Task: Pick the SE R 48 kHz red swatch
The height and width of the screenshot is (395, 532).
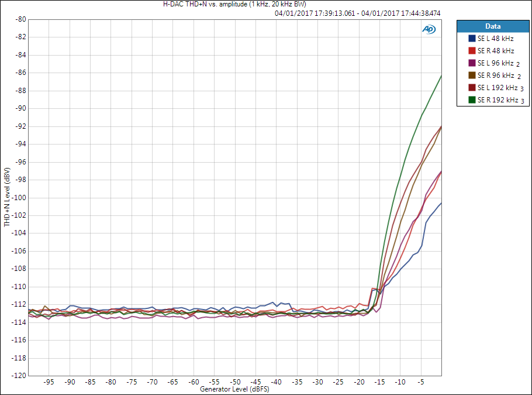Action: (472, 50)
